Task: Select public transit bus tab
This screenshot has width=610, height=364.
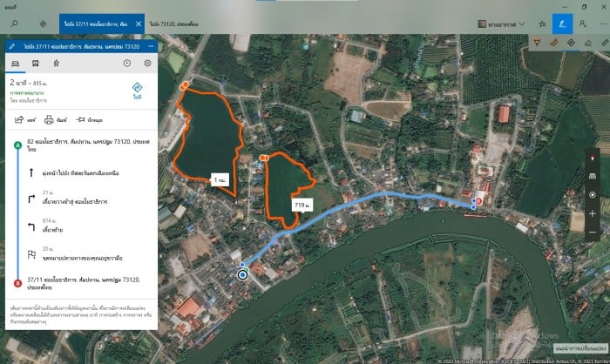Action: (x=36, y=64)
